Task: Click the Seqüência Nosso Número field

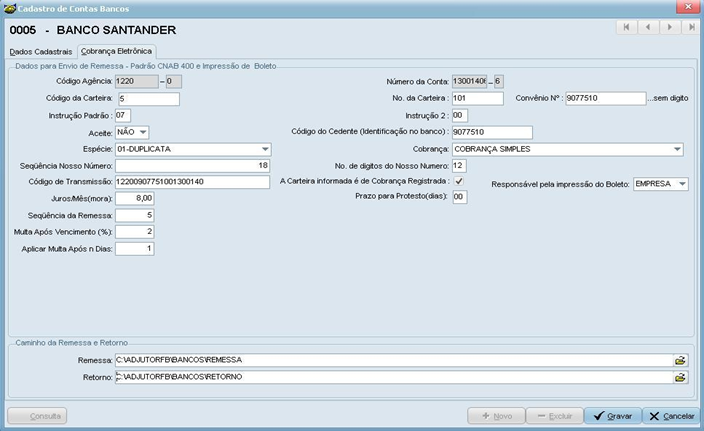Action: 193,166
